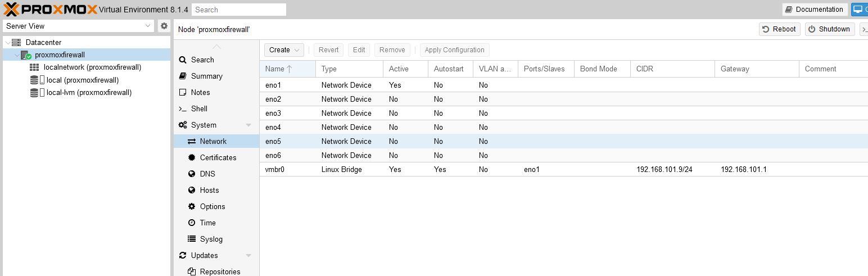Click Apply Configuration button
Image resolution: width=868 pixels, height=276 pixels.
(x=455, y=50)
